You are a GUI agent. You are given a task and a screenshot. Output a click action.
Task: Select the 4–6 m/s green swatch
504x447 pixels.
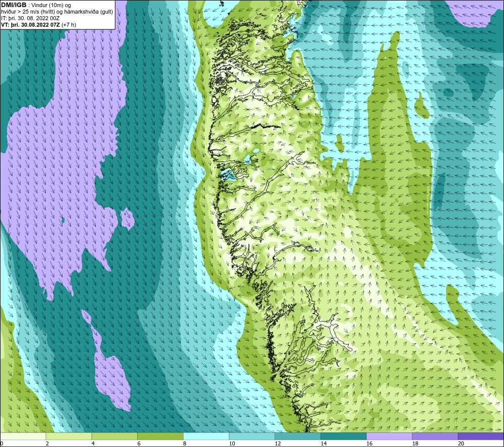(x=114, y=436)
